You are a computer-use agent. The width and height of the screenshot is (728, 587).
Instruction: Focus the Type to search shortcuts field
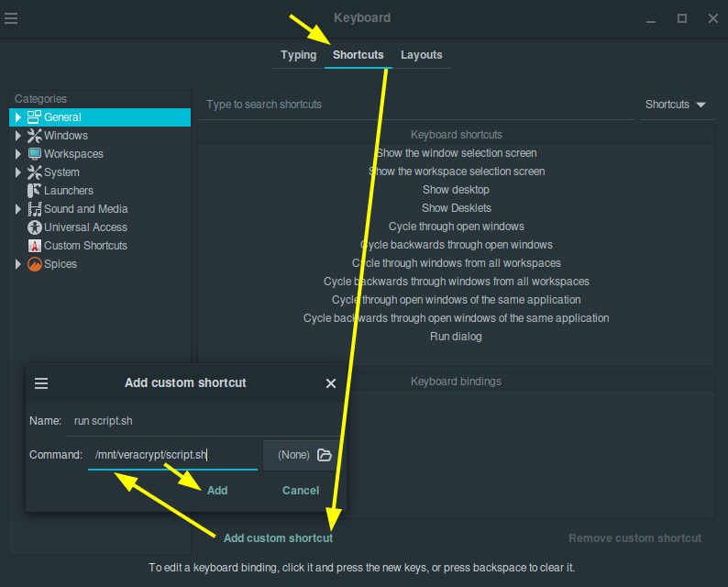pyautogui.click(x=416, y=105)
